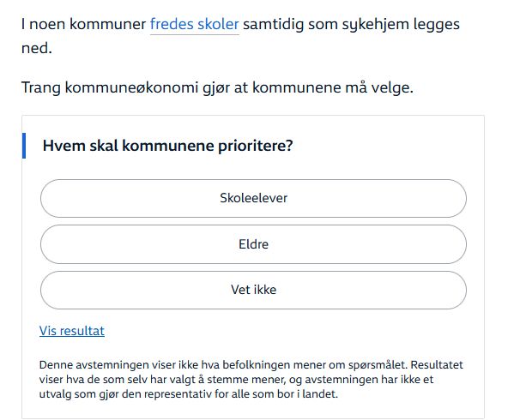Click the blue accent bar beside the poll heading

click(26, 146)
